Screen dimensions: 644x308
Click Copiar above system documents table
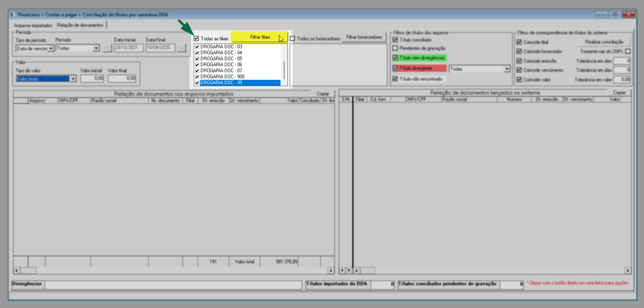pyautogui.click(x=619, y=93)
